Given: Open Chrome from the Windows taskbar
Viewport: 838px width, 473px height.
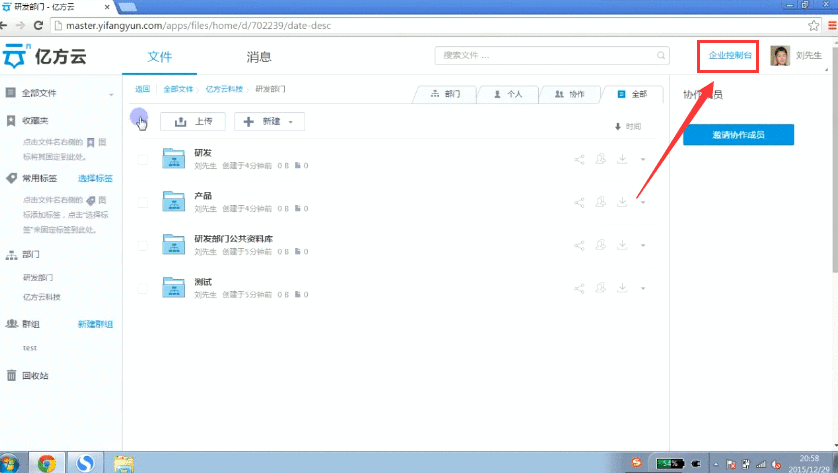Looking at the screenshot, I should pyautogui.click(x=46, y=463).
